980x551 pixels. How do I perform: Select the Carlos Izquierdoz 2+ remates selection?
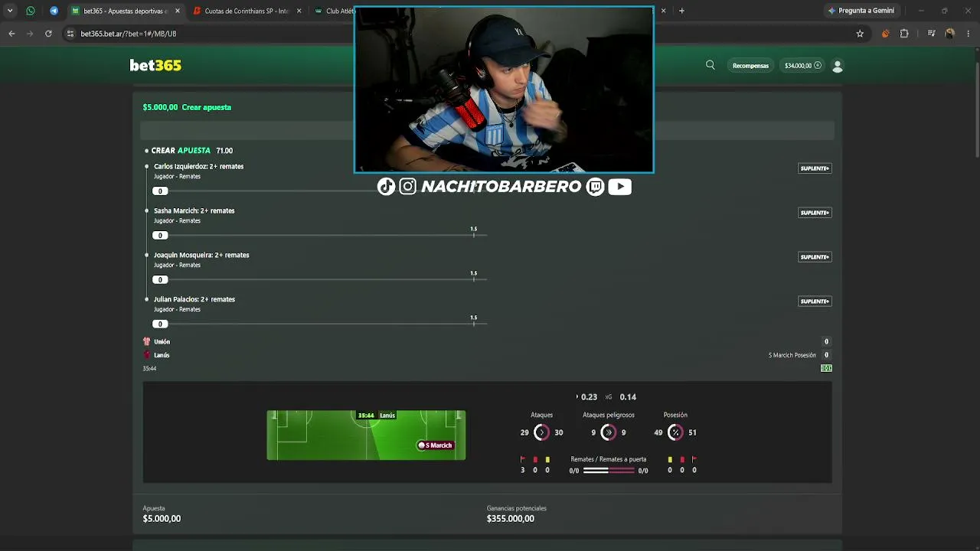(199, 166)
